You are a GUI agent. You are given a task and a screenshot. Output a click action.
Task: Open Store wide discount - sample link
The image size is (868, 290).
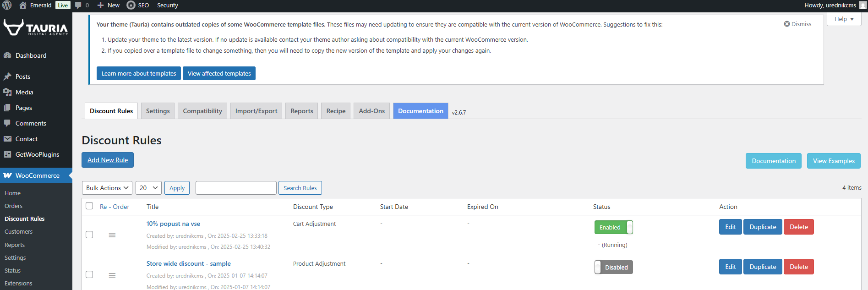188,263
